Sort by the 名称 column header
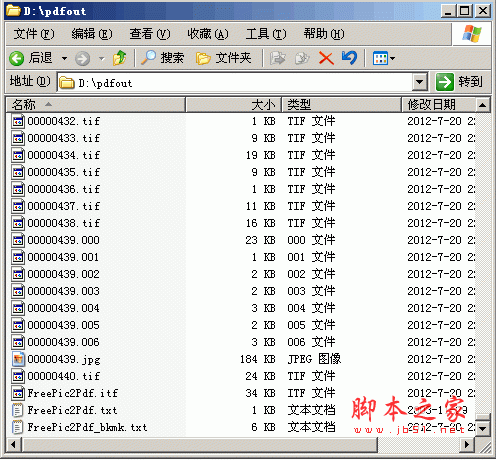The image size is (496, 460). [x=96, y=105]
